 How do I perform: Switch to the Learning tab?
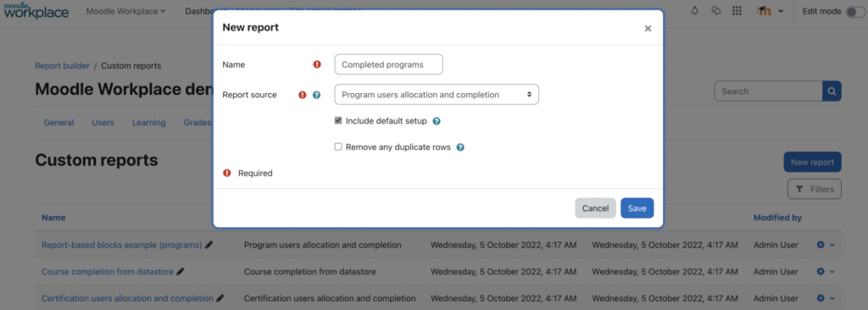(149, 123)
